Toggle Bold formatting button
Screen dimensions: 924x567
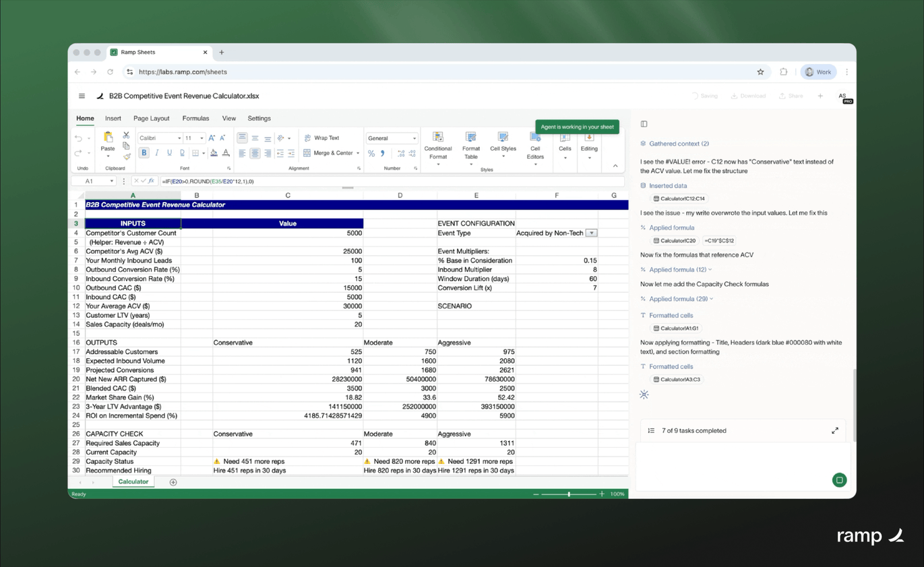tap(144, 153)
